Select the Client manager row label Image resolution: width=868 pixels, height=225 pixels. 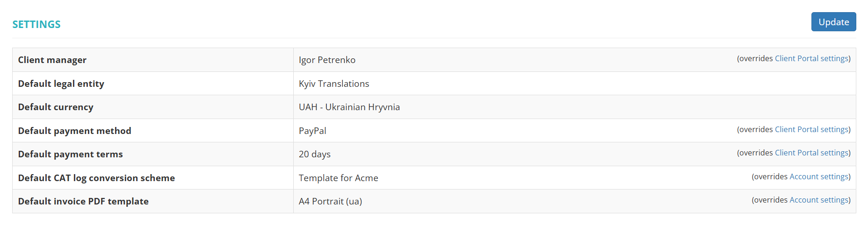52,60
